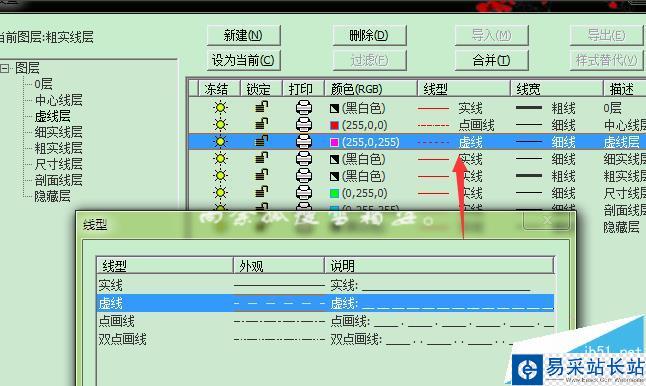The image size is (646, 386).
Task: Click 线宽 column header
Action: 557,89
